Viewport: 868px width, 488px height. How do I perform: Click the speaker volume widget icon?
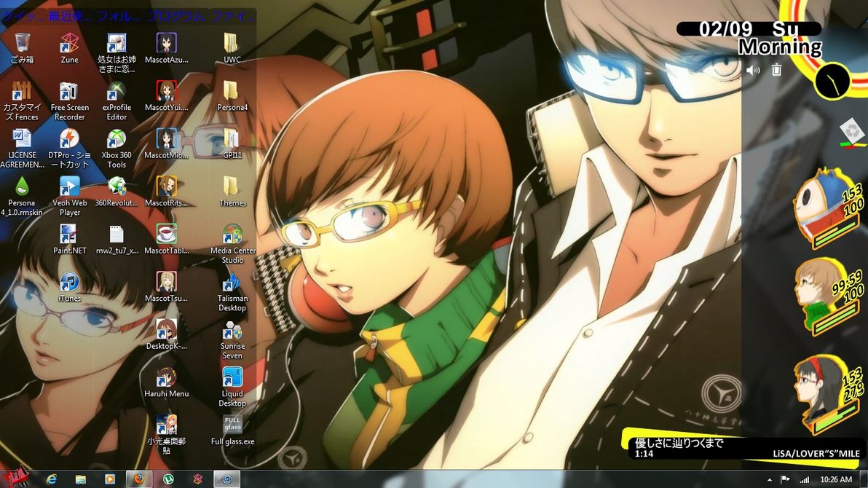[x=753, y=71]
